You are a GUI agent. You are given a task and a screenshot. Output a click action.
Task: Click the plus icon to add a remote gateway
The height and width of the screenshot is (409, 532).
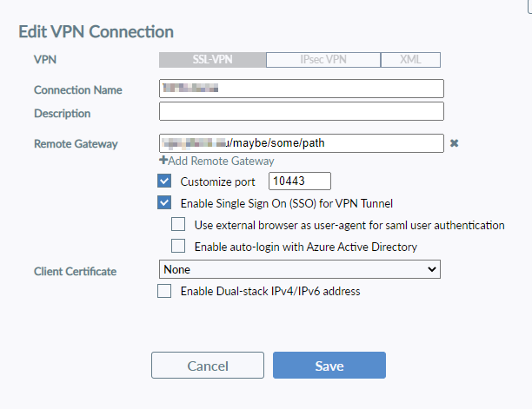coord(163,162)
